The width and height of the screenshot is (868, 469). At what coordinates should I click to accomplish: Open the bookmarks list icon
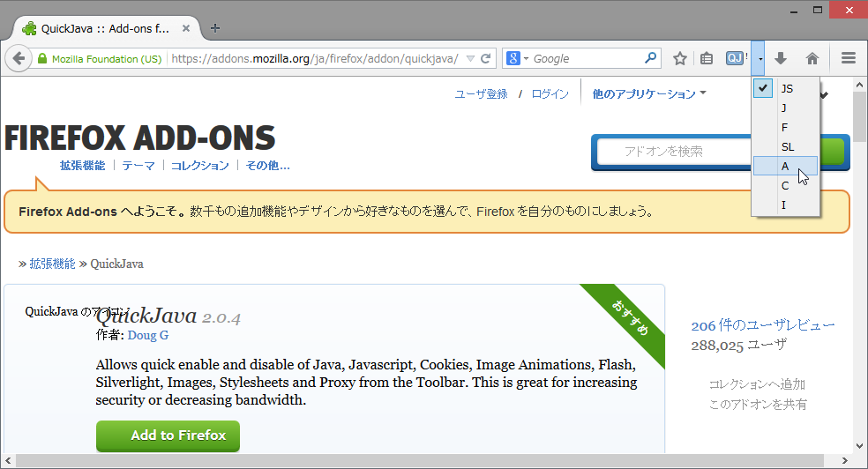point(707,58)
